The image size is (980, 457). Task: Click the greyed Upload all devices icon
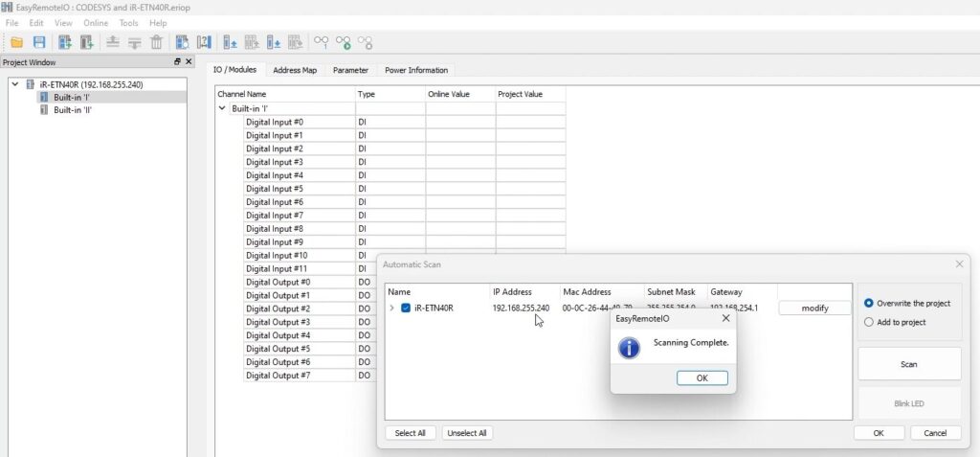click(252, 42)
